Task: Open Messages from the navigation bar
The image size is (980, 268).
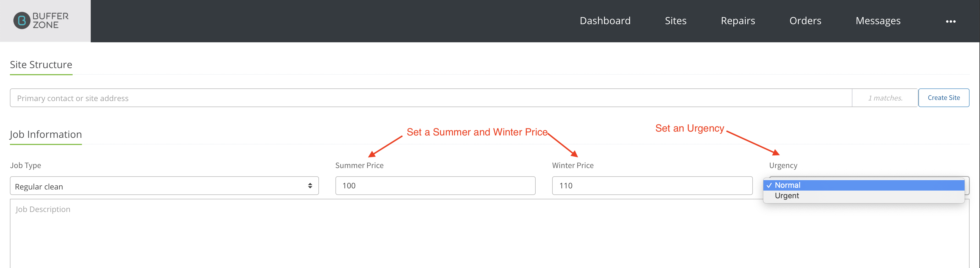Action: (x=878, y=21)
